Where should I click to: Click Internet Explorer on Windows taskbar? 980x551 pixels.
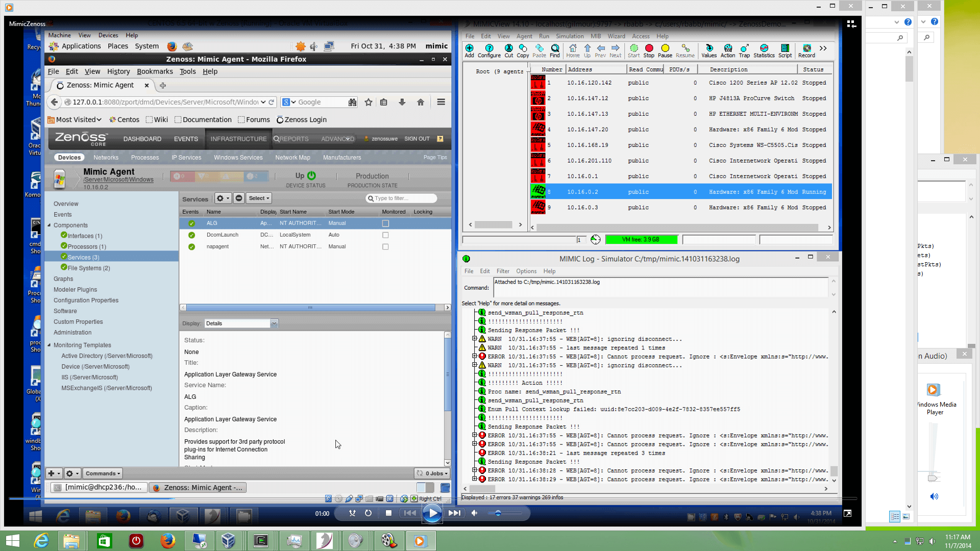tap(41, 540)
